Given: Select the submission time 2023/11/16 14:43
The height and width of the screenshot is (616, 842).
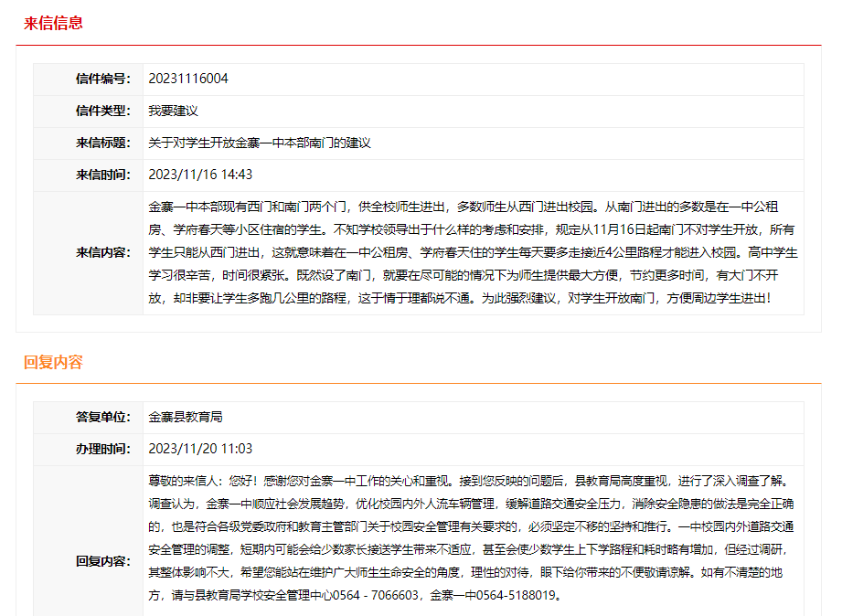Looking at the screenshot, I should (x=200, y=175).
